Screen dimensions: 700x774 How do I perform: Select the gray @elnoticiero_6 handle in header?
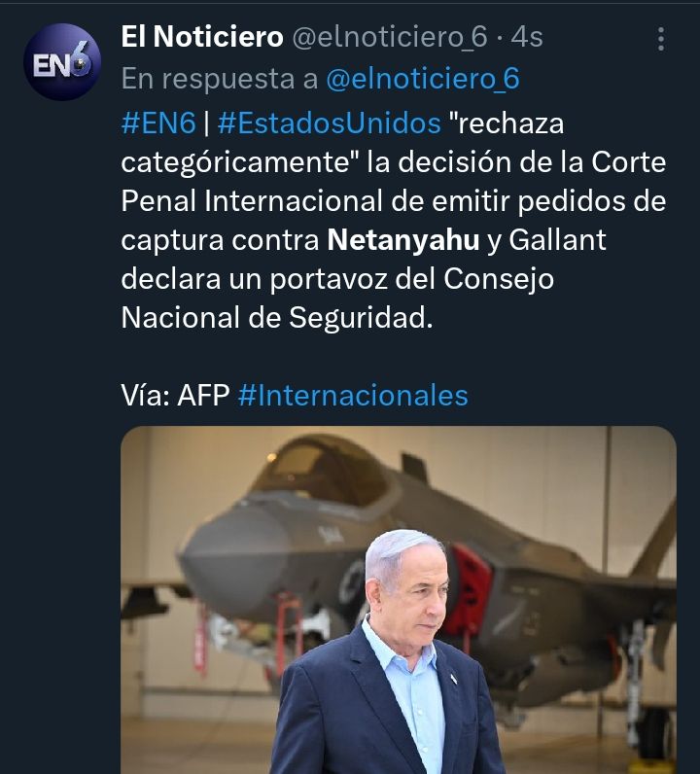pos(390,38)
